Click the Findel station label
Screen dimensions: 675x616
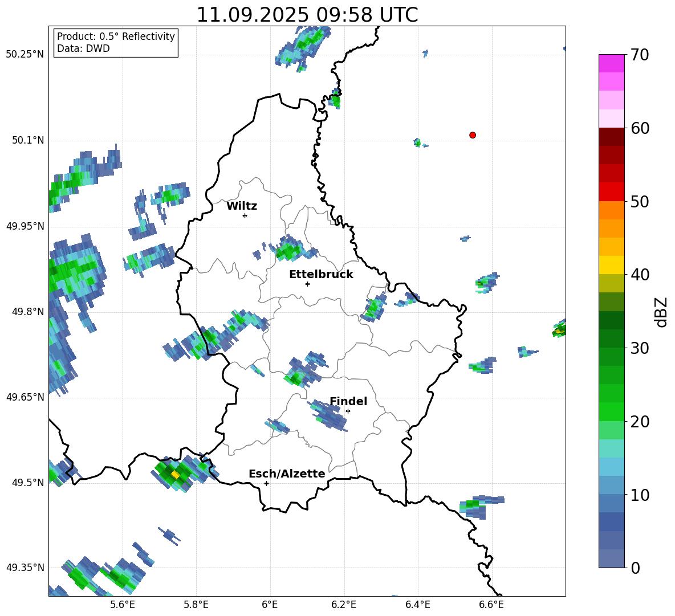pyautogui.click(x=348, y=401)
